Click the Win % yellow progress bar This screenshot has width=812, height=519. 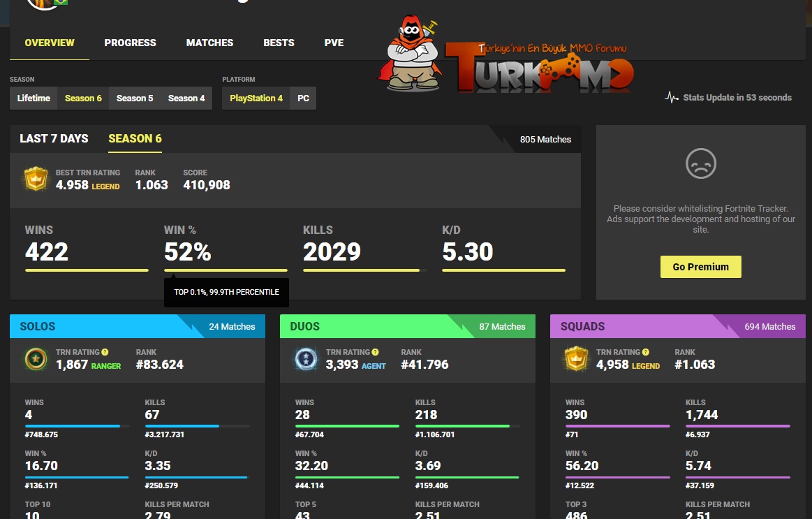click(226, 270)
